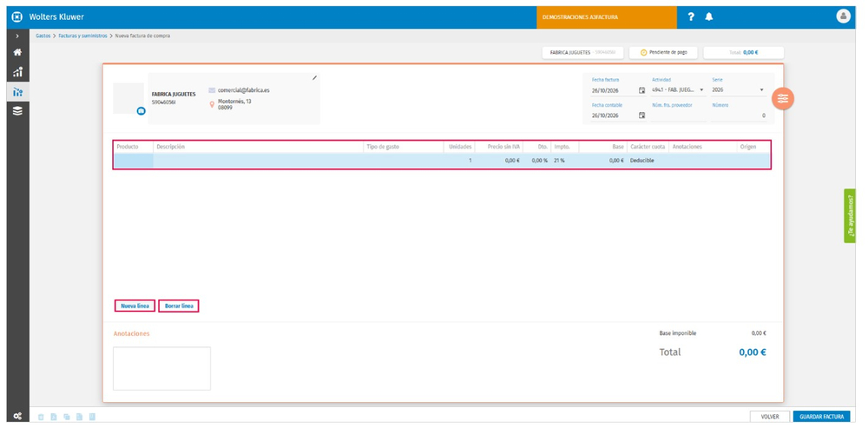This screenshot has width=868, height=428.
Task: Click the location pin beside Montornés, 13
Action: point(212,104)
